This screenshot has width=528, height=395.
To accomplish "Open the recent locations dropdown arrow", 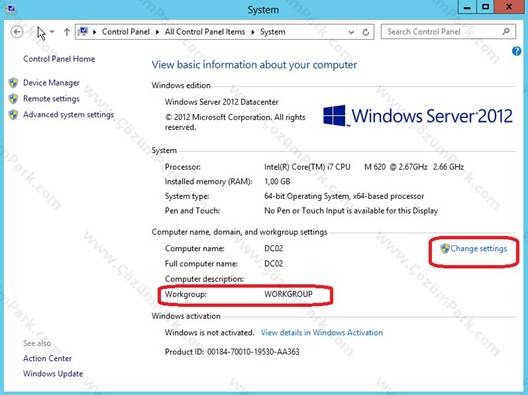I will pyautogui.click(x=52, y=32).
